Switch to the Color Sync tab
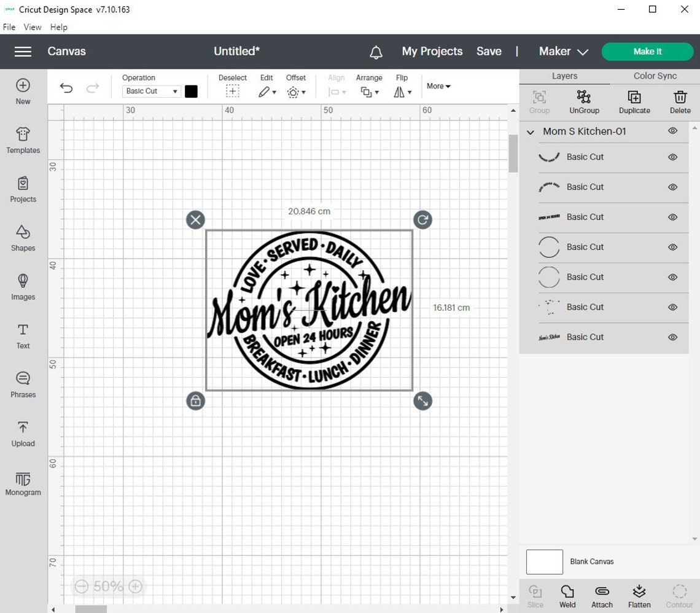 coord(654,76)
